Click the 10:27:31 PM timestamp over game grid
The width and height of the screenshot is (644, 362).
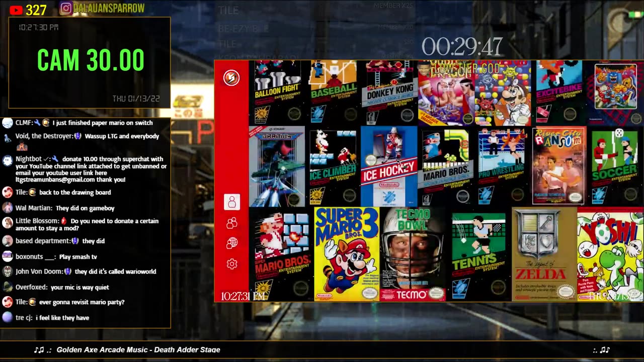(x=243, y=297)
